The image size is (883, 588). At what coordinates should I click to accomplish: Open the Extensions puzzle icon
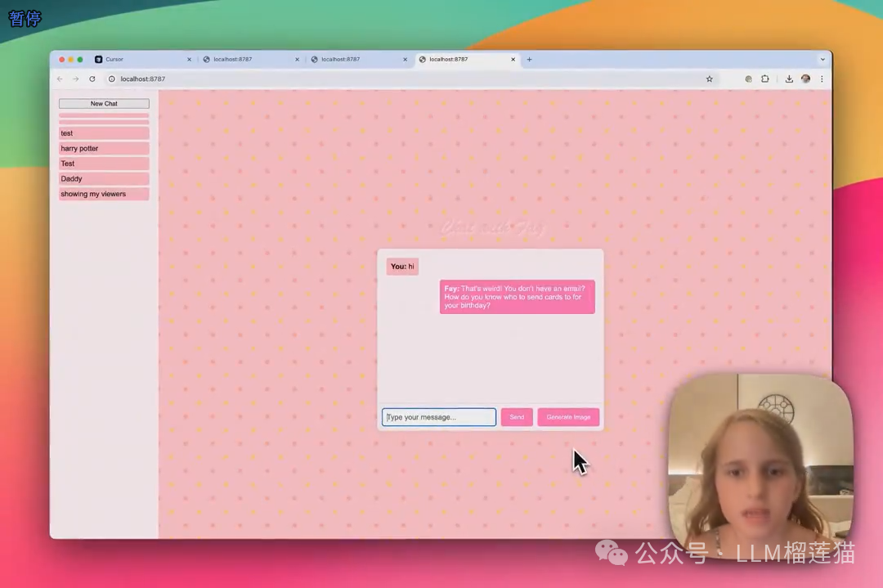coord(765,79)
